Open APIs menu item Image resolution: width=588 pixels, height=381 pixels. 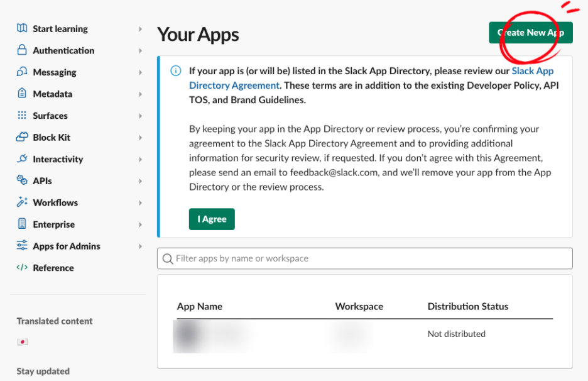pyautogui.click(x=42, y=181)
